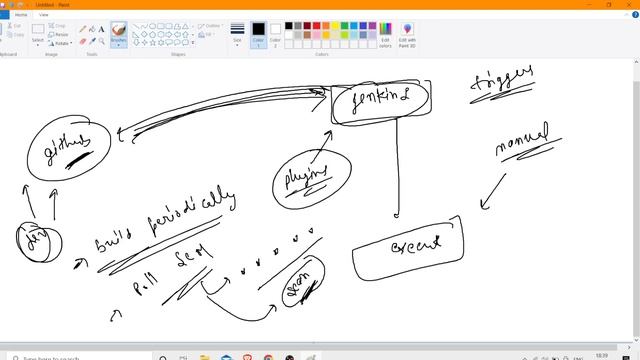Switch to the View ribbon tab
This screenshot has height=360, width=640.
43,15
